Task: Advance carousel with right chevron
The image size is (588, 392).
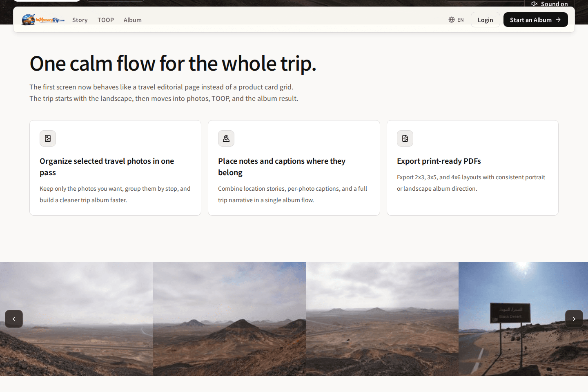Action: [x=574, y=319]
